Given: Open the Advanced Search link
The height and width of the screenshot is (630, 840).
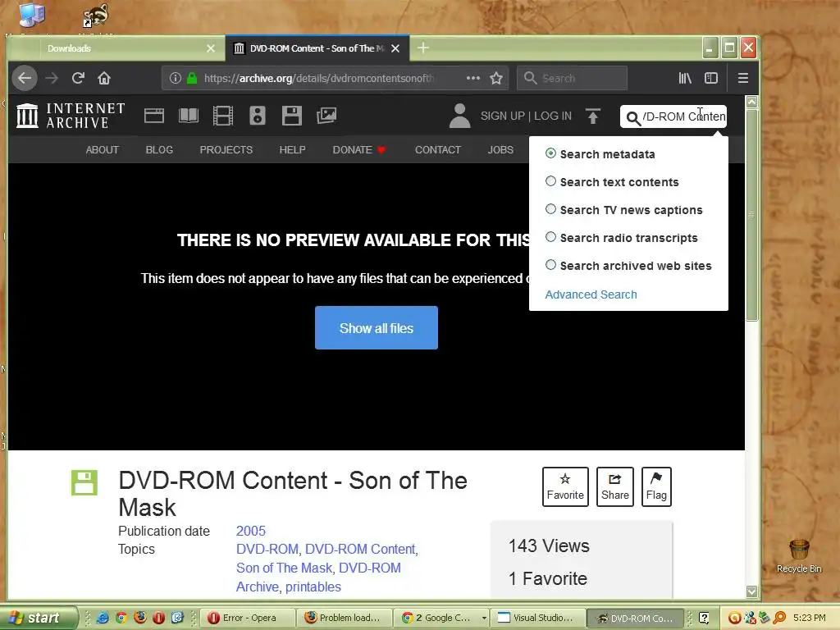Looking at the screenshot, I should (x=591, y=294).
